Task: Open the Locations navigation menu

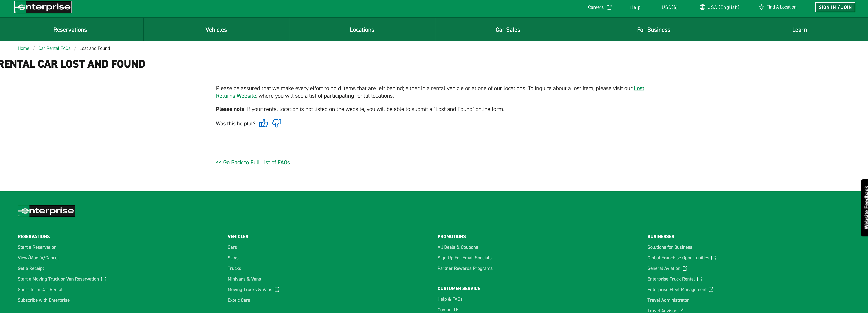Action: (362, 30)
